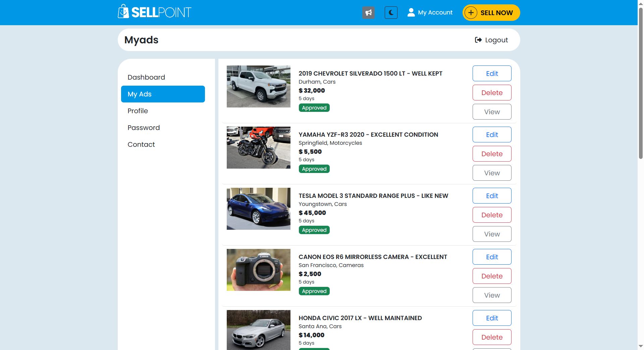Click the My Account user icon
Viewport: 644px width, 350px height.
tap(411, 12)
